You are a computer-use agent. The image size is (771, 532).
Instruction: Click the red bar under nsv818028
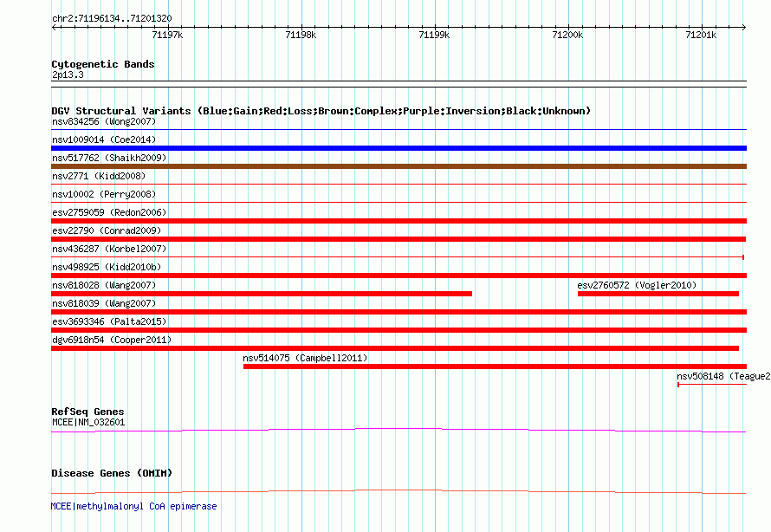[x=262, y=294]
